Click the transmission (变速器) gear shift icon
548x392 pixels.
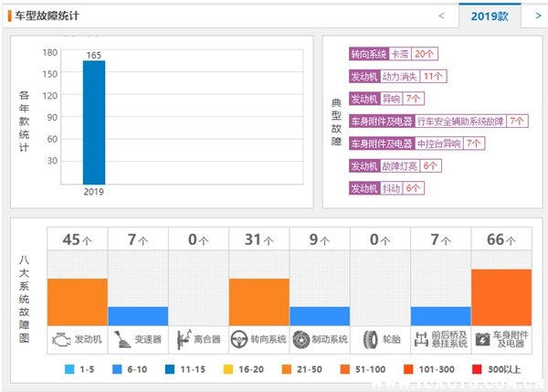121,338
